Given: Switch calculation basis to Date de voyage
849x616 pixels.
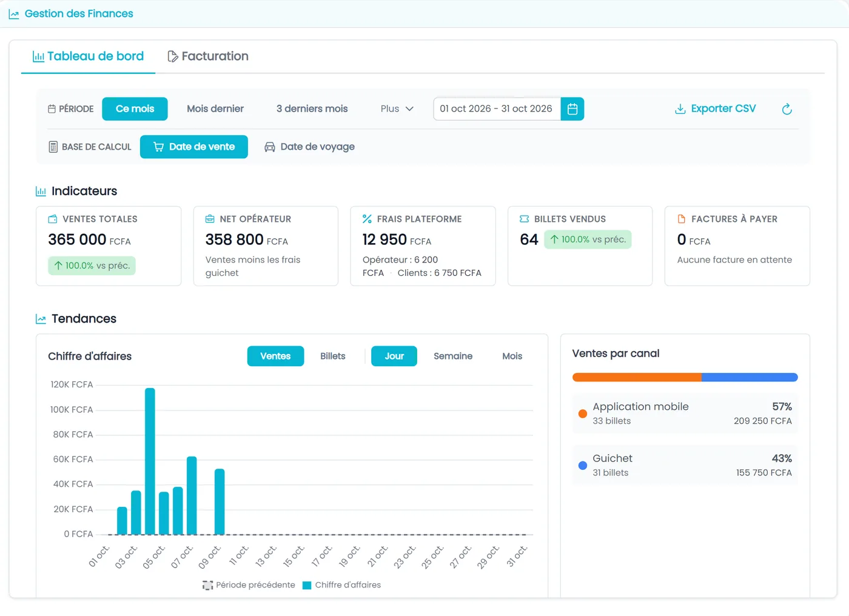Looking at the screenshot, I should [x=309, y=147].
